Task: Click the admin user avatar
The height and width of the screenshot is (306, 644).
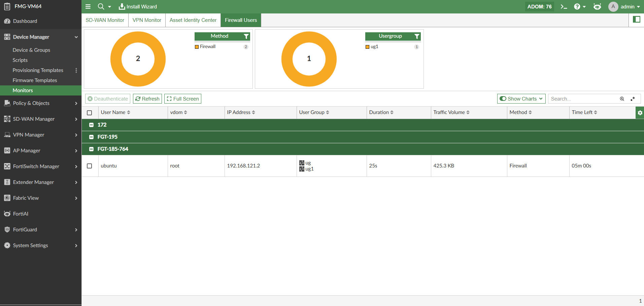Action: [613, 7]
